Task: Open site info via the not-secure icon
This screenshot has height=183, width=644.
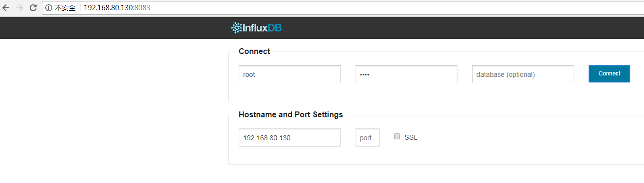Action: pyautogui.click(x=49, y=8)
